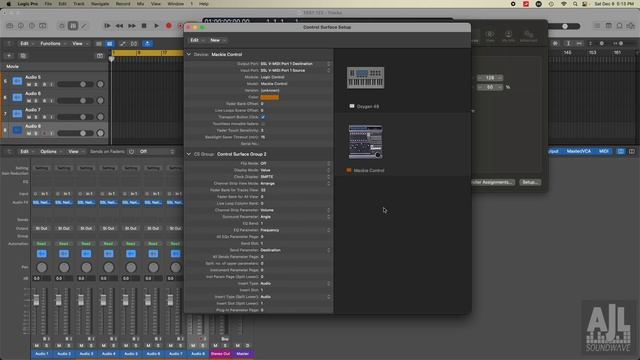Click the MIDI filter button in mixer
Viewport: 640px width, 360px height.
[603, 151]
